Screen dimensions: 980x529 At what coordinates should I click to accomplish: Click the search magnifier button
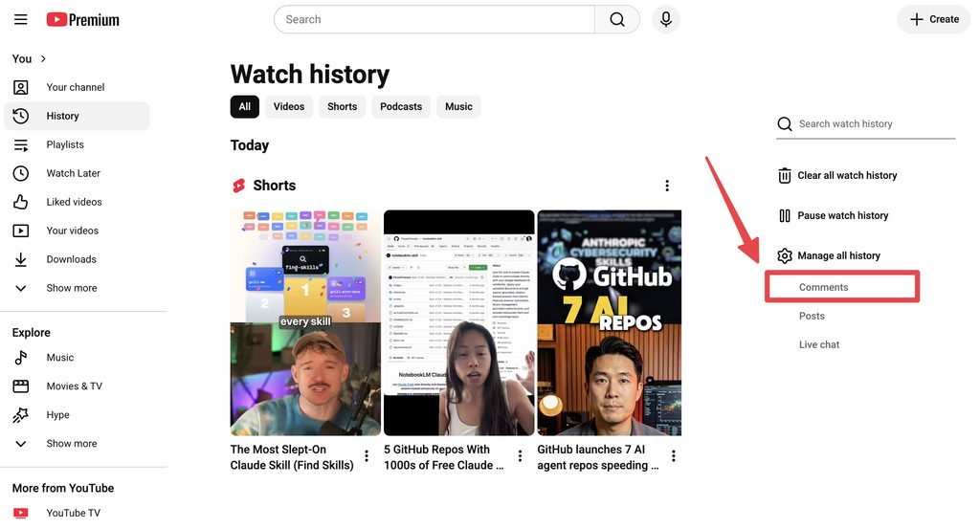click(617, 19)
